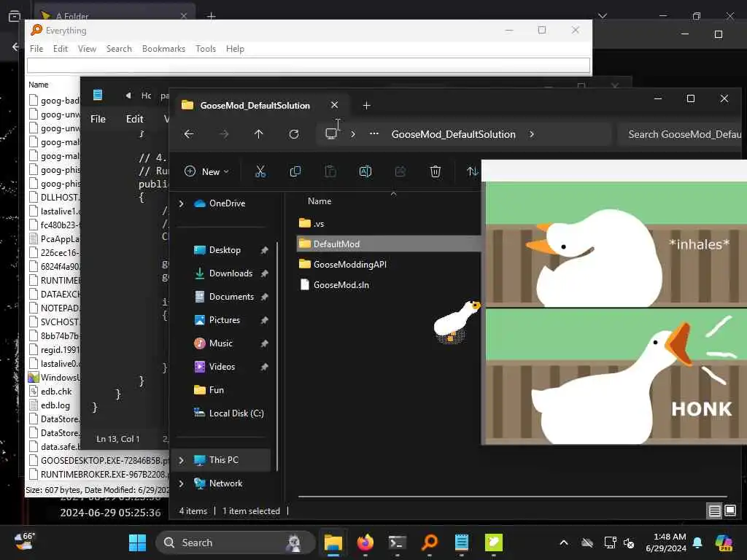Open the green app icon on taskbar
The height and width of the screenshot is (560, 747).
[x=494, y=542]
